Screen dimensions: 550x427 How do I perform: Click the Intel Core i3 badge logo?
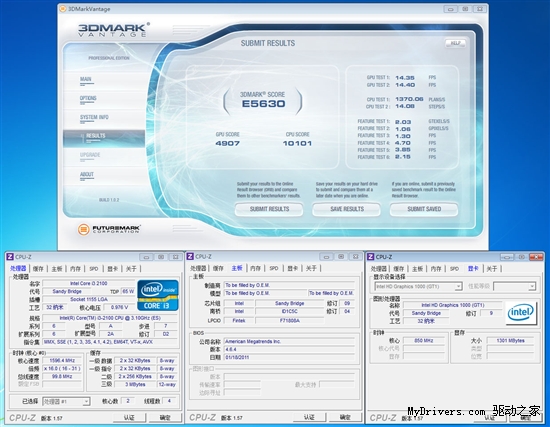158,295
